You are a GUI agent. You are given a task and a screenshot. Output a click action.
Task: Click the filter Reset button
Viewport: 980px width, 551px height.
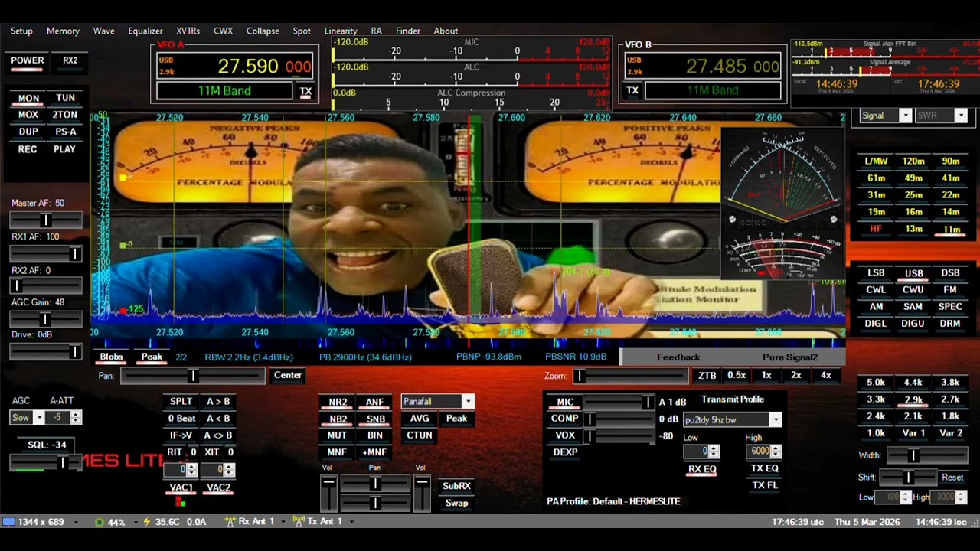[952, 478]
